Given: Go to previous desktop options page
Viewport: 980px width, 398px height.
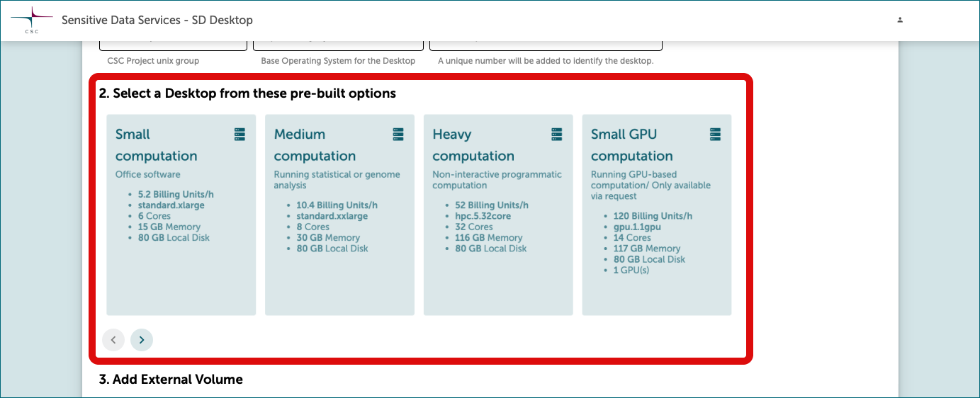Looking at the screenshot, I should pos(113,340).
